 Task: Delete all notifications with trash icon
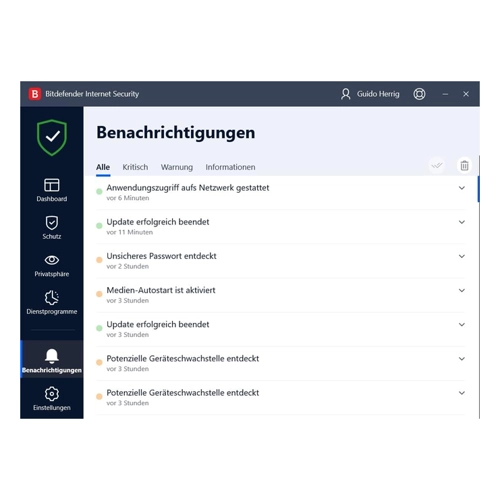coord(464,165)
